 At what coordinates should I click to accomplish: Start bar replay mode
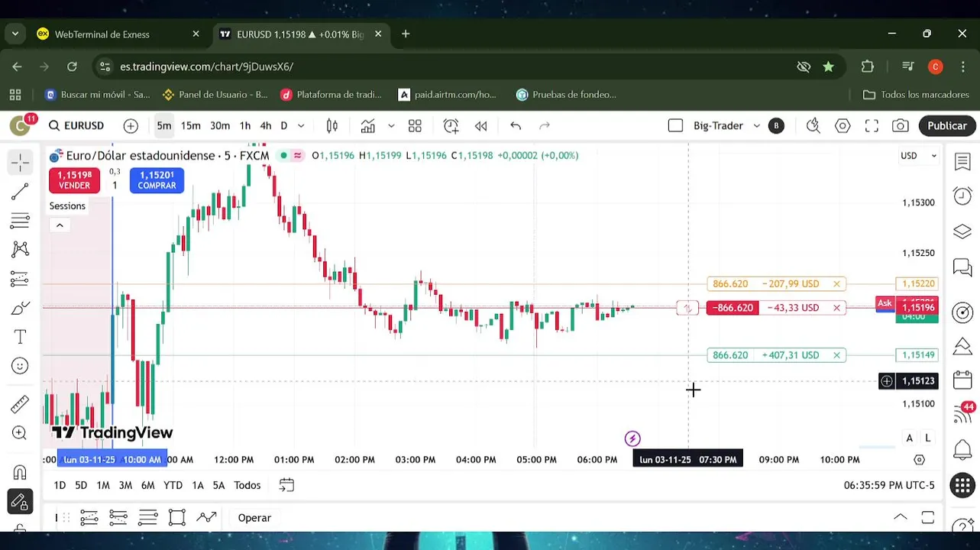[x=480, y=125]
